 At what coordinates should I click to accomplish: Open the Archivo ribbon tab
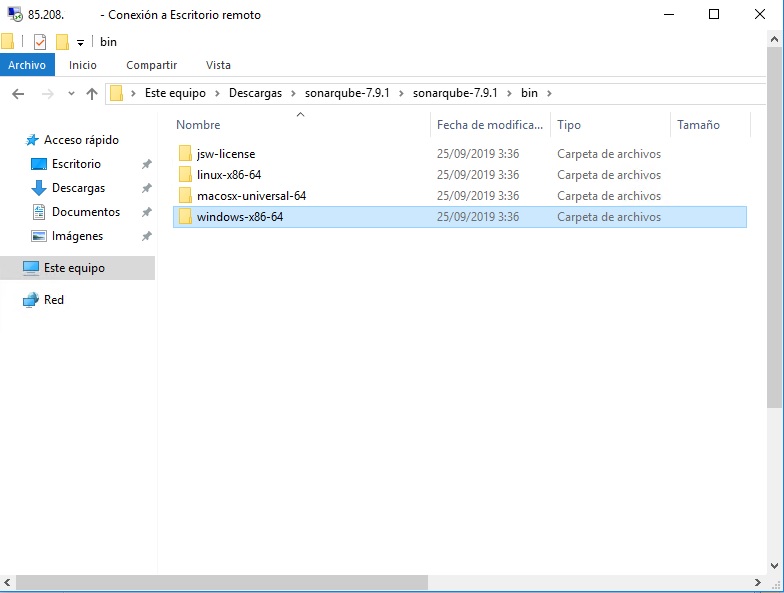[x=27, y=65]
